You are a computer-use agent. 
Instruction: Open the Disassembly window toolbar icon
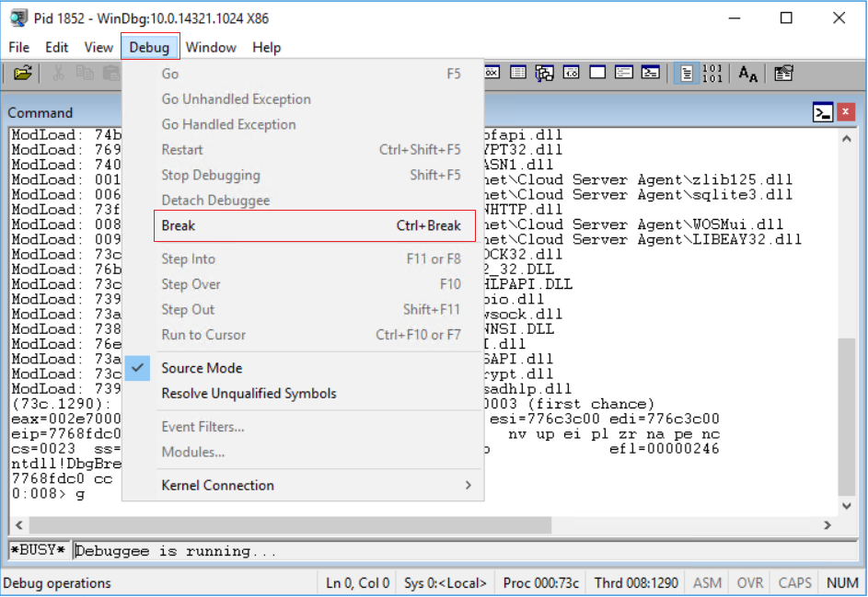click(x=571, y=73)
